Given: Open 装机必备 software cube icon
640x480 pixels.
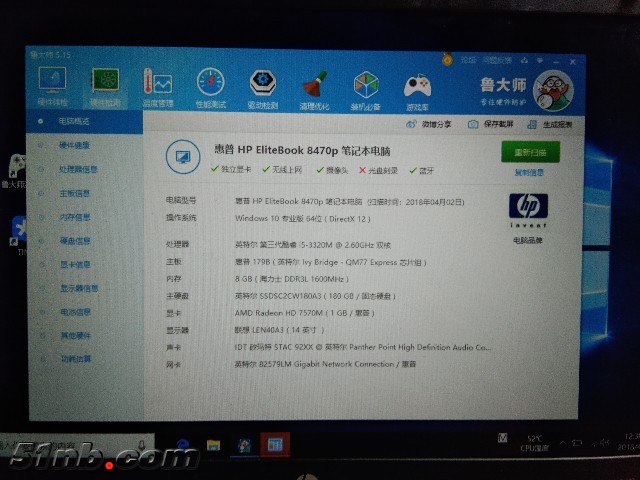Looking at the screenshot, I should click(x=366, y=90).
